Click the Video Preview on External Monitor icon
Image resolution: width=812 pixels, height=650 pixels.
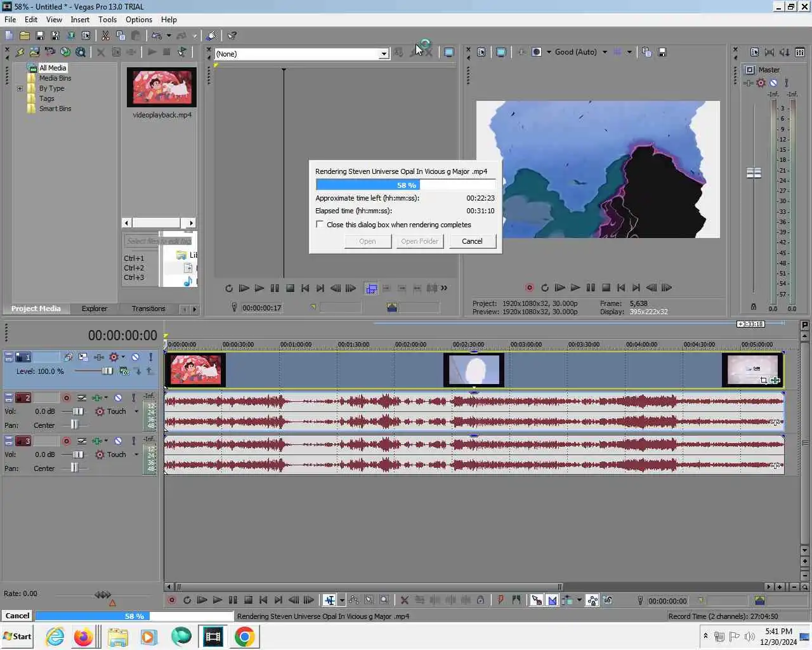(501, 52)
